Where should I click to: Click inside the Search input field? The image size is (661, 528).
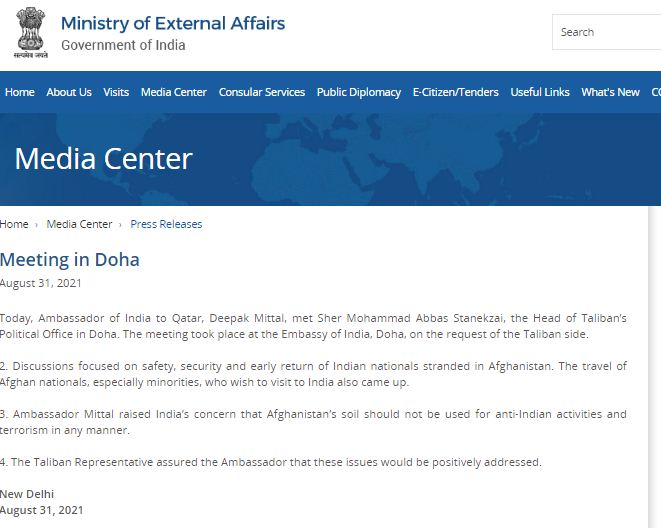[607, 32]
